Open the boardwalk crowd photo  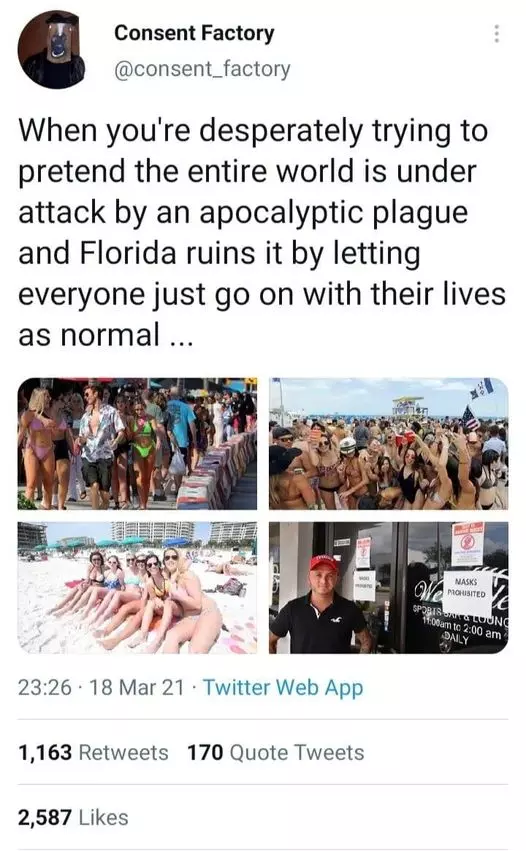(137, 443)
